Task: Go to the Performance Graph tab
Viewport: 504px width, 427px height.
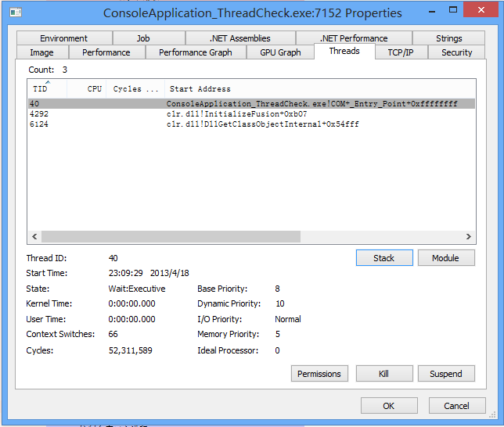Action: [x=195, y=52]
